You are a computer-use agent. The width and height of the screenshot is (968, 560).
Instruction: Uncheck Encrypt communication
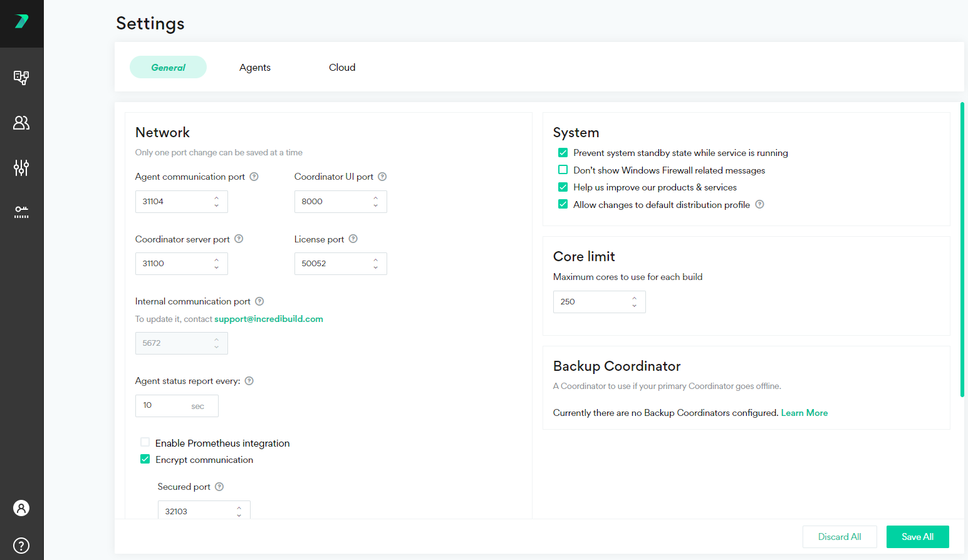(x=145, y=459)
